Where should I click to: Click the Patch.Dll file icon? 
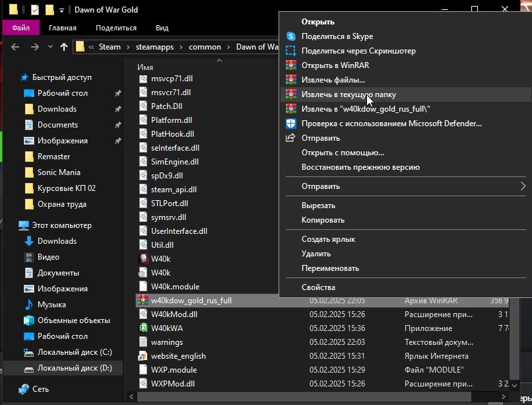pos(143,106)
